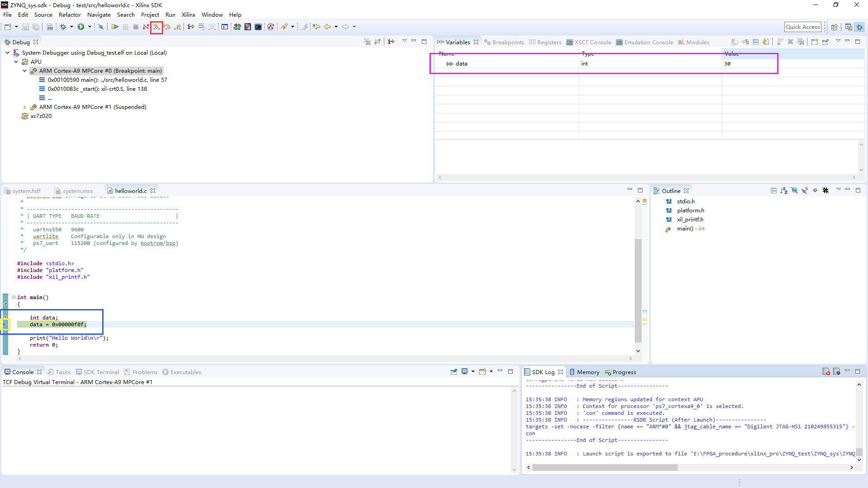Open the Xilinx menu

point(188,15)
